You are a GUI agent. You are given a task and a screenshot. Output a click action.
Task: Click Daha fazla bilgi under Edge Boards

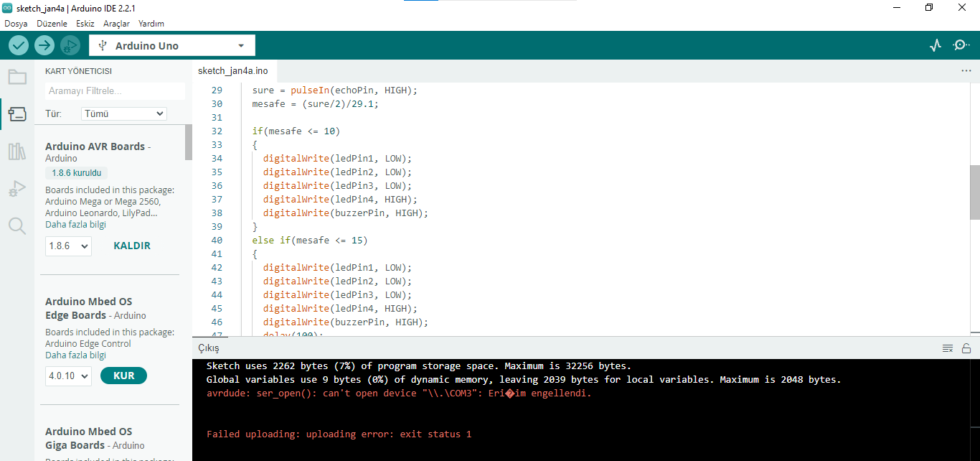coord(75,355)
